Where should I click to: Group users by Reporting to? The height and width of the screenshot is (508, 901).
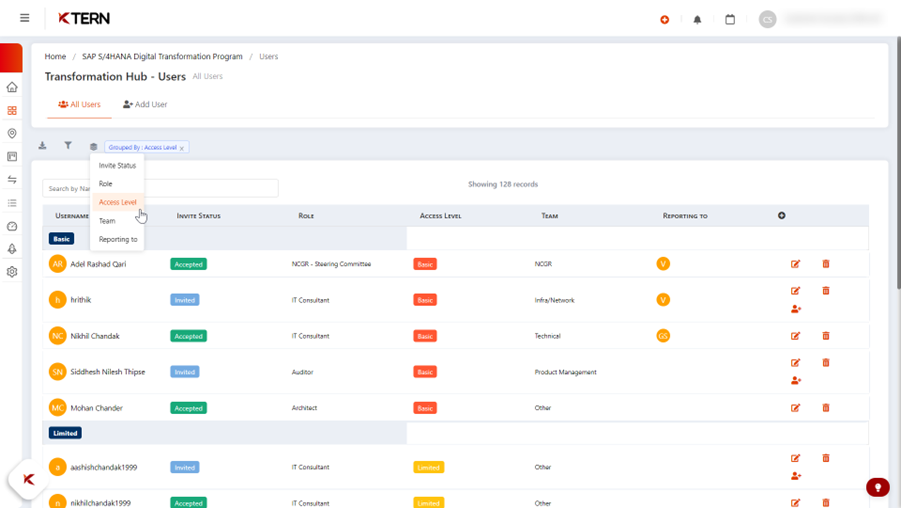coord(117,239)
